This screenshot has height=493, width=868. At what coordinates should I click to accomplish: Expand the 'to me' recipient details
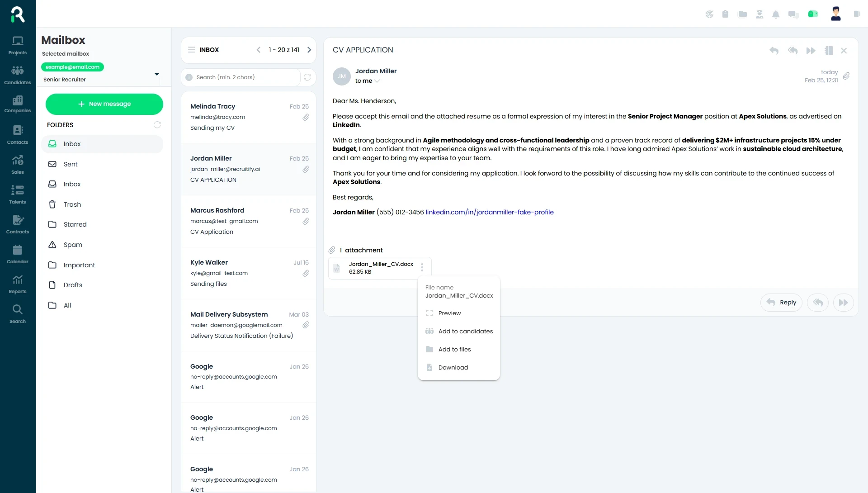pos(377,81)
